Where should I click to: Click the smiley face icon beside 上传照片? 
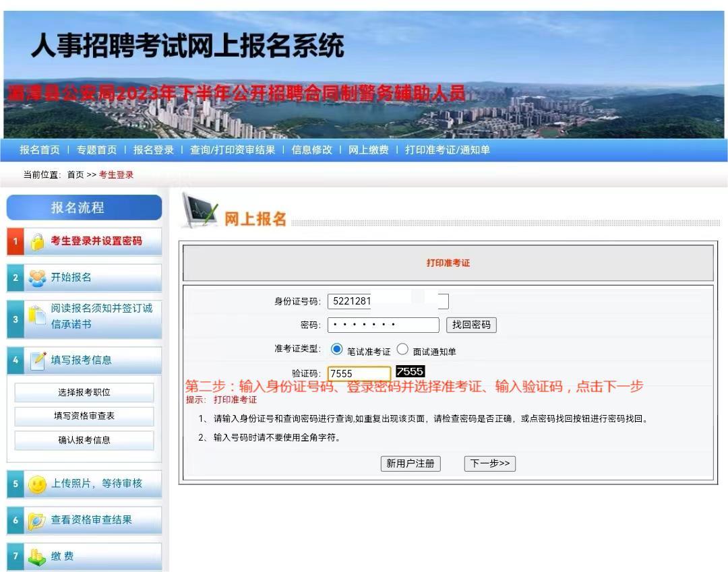pos(37,484)
